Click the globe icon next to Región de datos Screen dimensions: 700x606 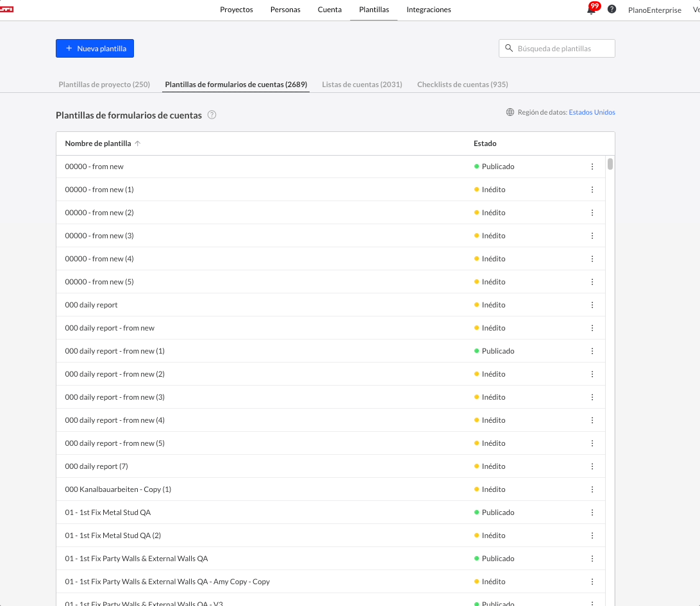point(510,112)
